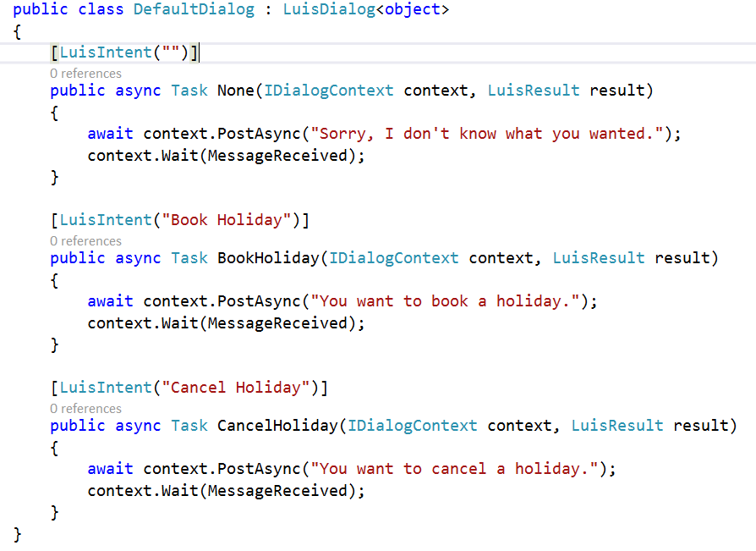756x551 pixels.
Task: Click the 0 references link above CancelHoliday method
Action: [85, 409]
